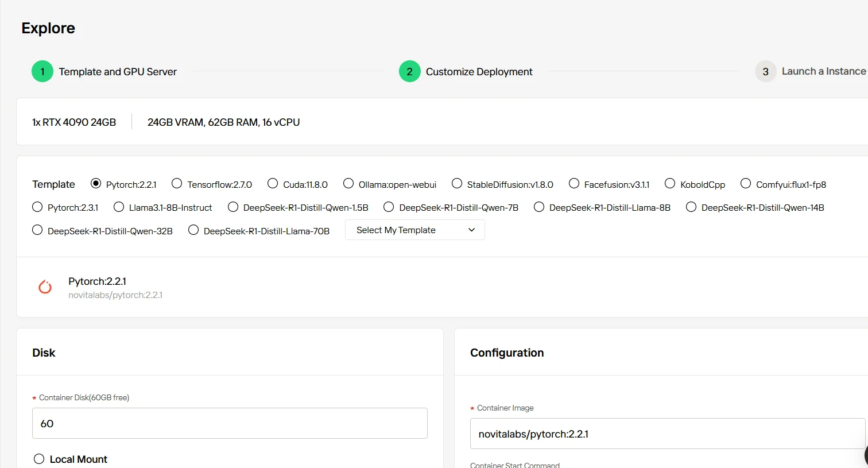Image resolution: width=868 pixels, height=468 pixels.
Task: Choose the KoboldCpp template
Action: tap(670, 184)
